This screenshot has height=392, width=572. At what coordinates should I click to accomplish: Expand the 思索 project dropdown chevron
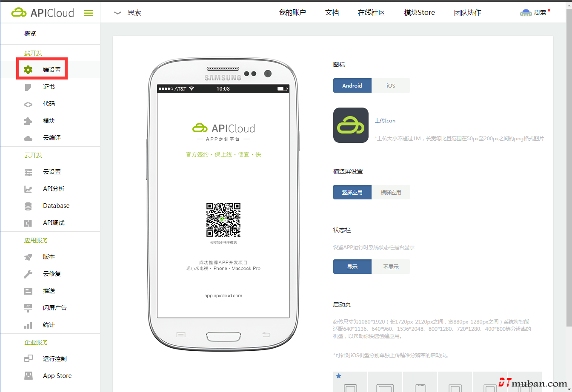pos(118,13)
